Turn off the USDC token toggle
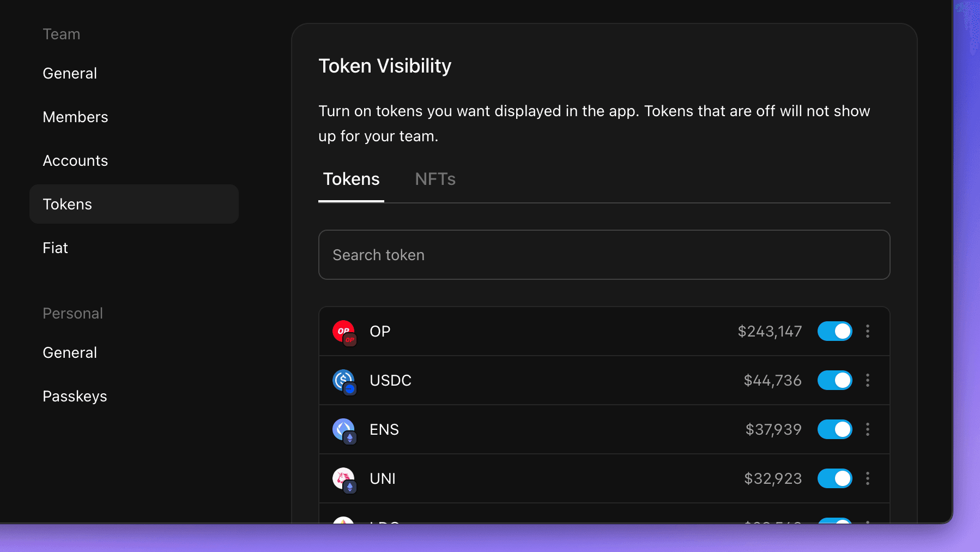Screen dimensions: 980x552 click(834, 380)
